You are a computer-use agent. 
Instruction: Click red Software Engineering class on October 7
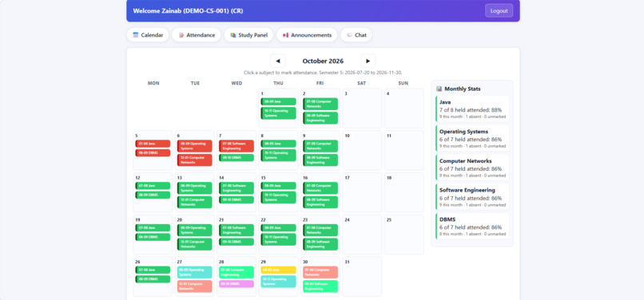point(237,146)
